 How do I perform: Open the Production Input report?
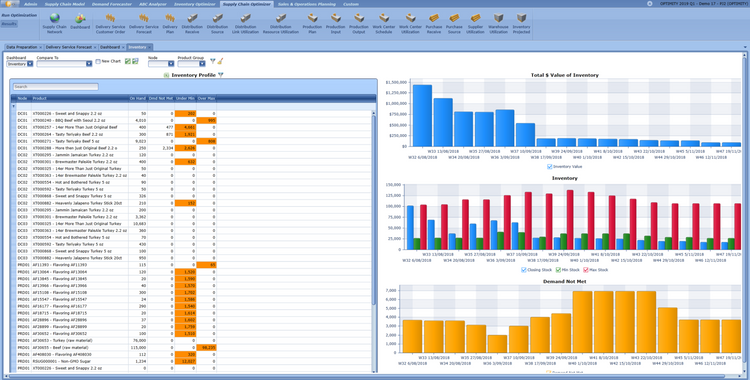click(336, 23)
